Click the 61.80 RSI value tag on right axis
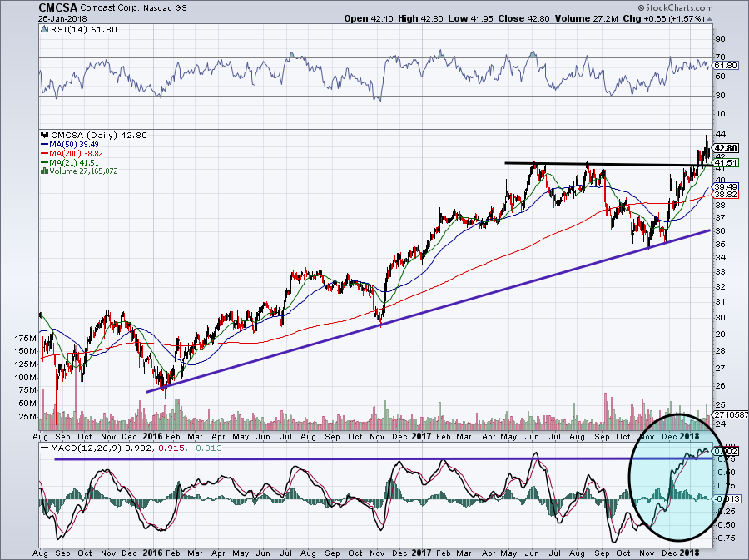 725,67
